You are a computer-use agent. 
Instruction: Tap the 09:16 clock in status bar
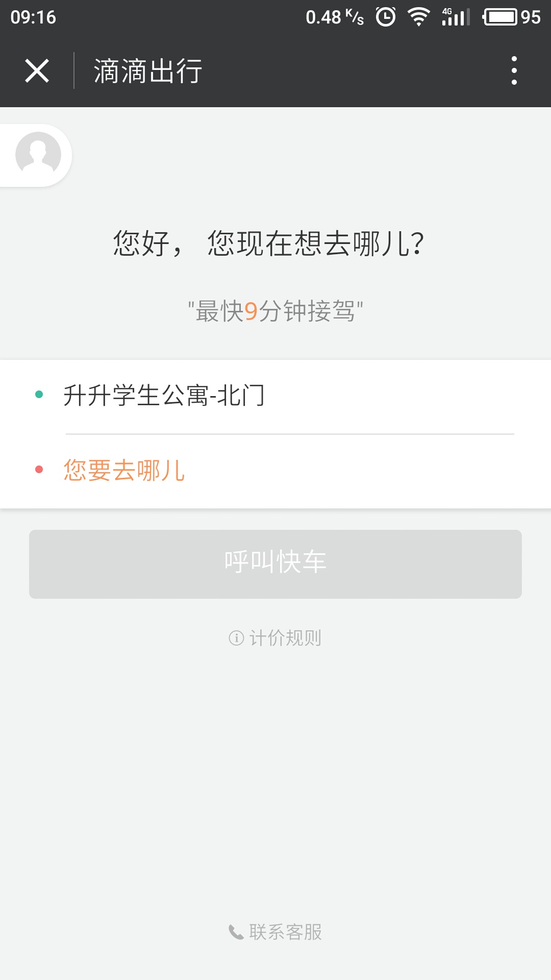[33, 17]
